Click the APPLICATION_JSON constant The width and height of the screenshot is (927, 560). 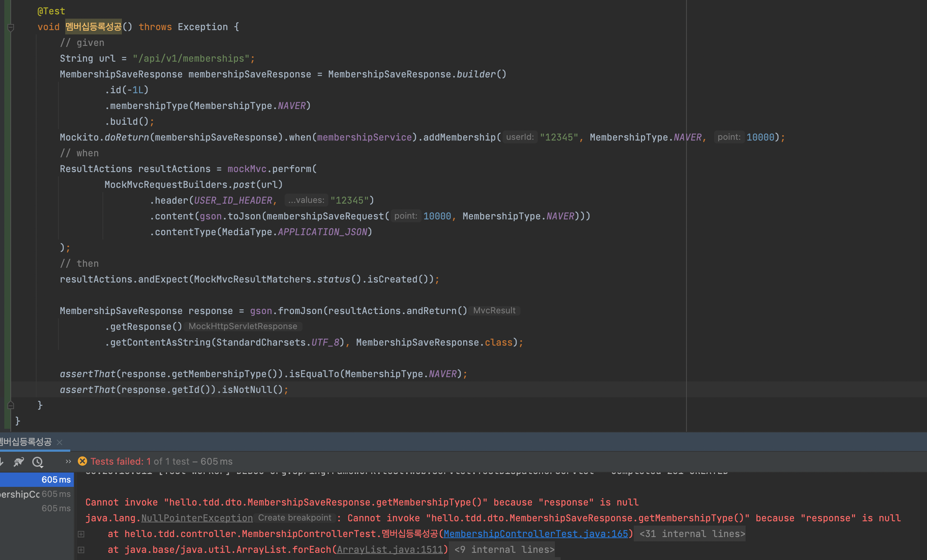click(x=322, y=232)
